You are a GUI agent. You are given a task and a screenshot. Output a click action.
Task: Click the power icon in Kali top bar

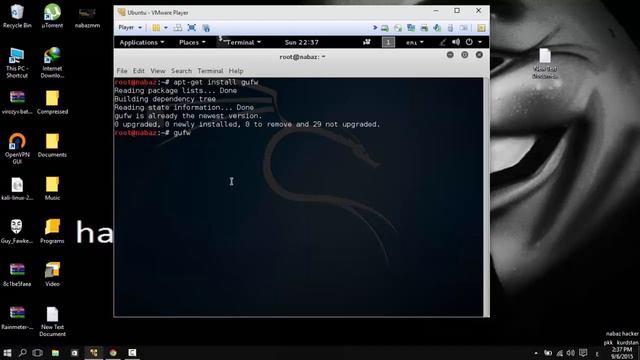[469, 42]
